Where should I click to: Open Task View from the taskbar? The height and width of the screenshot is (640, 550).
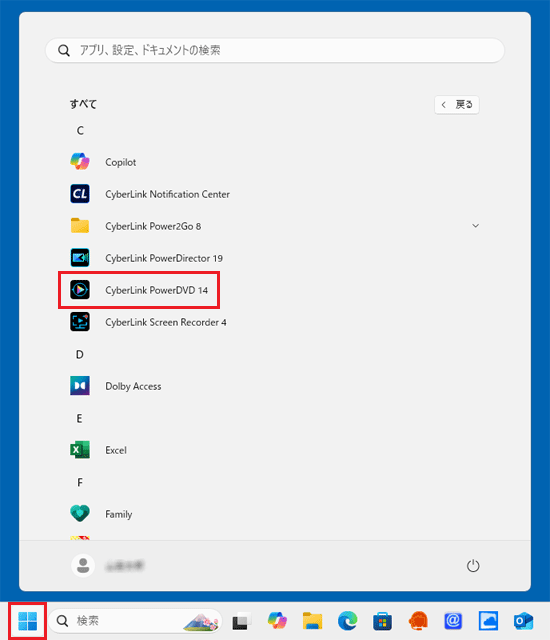[242, 621]
